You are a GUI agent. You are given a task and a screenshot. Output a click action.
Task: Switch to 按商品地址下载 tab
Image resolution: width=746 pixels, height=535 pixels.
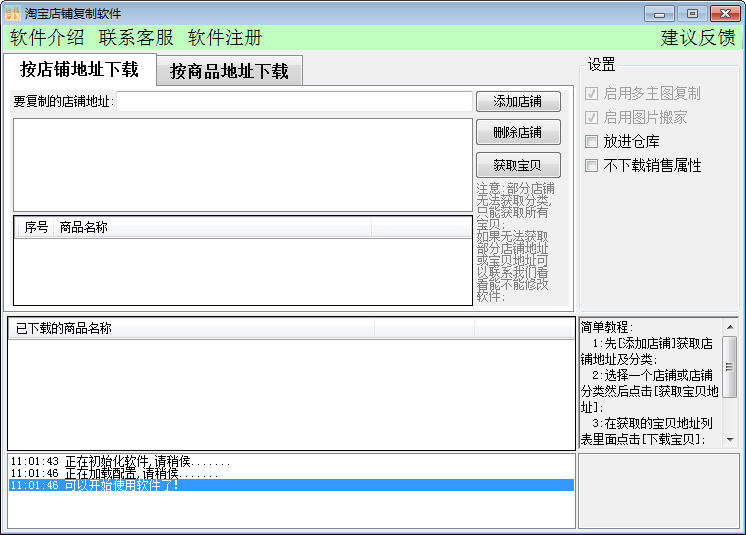click(229, 71)
